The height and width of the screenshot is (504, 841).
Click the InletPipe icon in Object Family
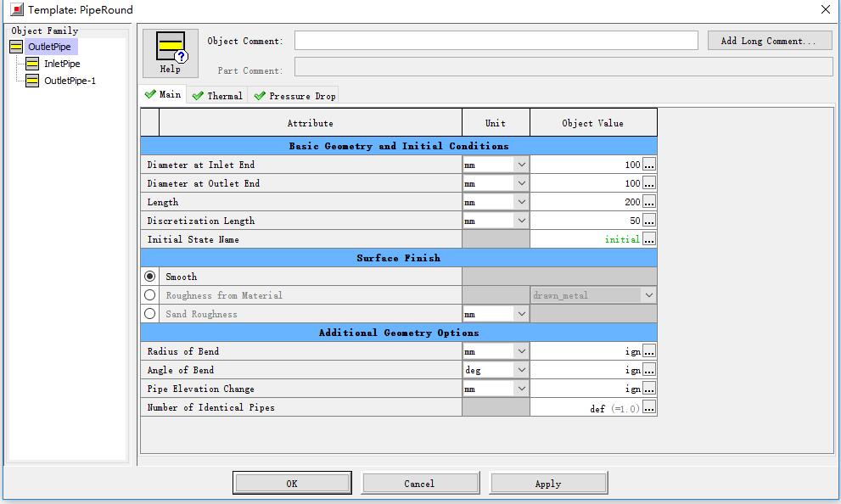click(x=32, y=64)
